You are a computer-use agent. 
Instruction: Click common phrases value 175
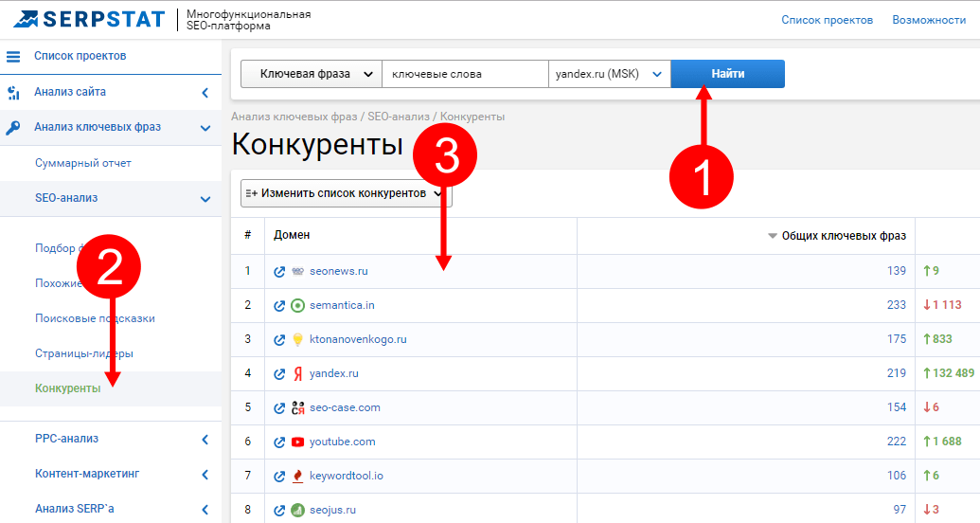point(897,339)
